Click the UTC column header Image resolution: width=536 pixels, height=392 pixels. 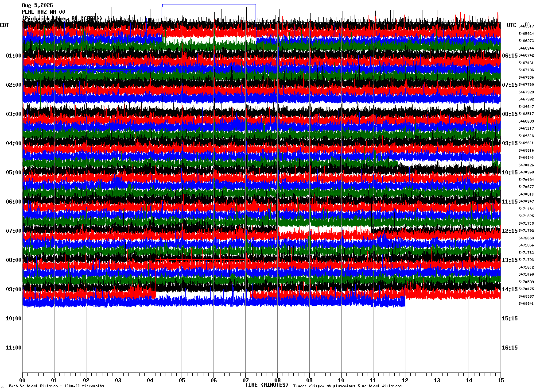512,25
